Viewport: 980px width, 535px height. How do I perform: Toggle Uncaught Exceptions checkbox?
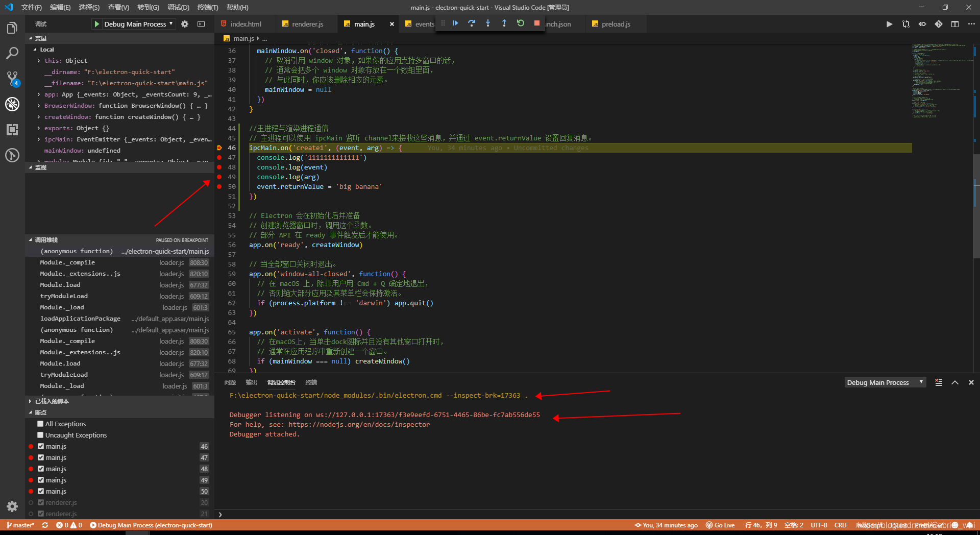pos(40,435)
